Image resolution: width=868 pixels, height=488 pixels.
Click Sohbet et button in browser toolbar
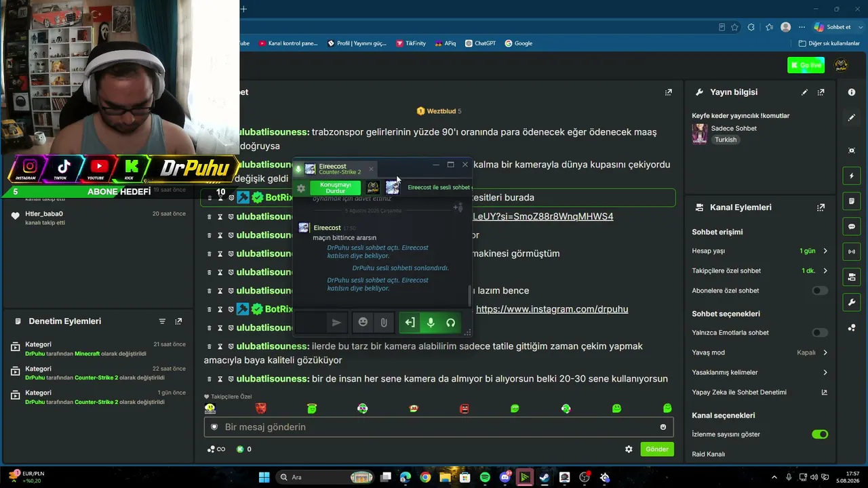coord(833,27)
